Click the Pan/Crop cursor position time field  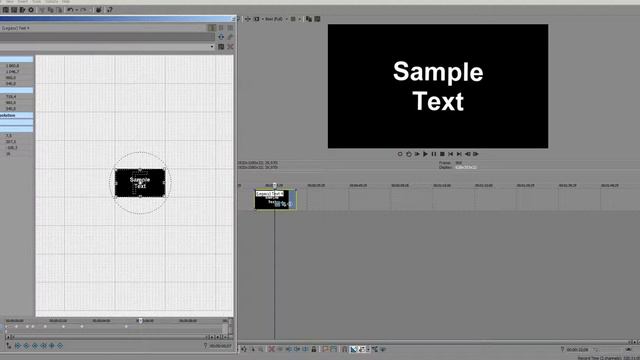tap(220, 346)
